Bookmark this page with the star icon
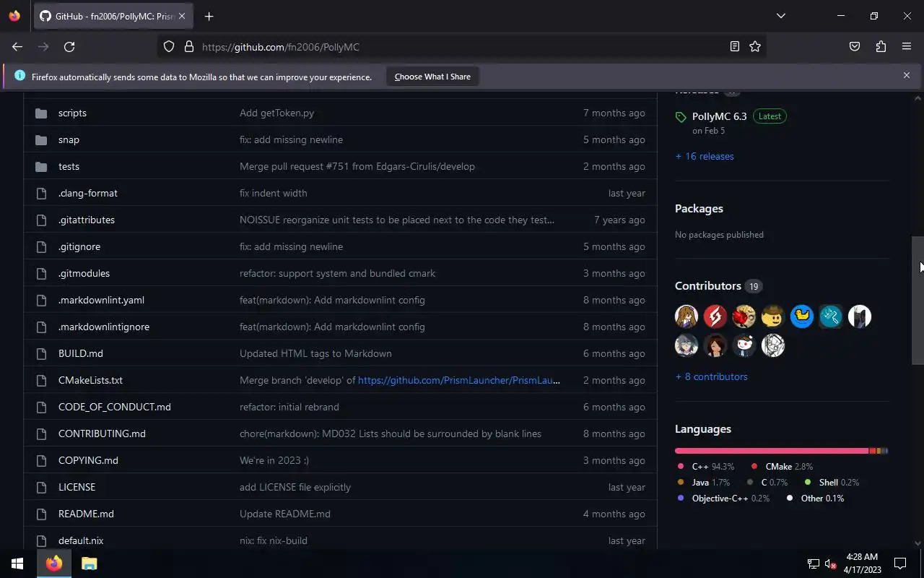This screenshot has width=924, height=578. (755, 47)
